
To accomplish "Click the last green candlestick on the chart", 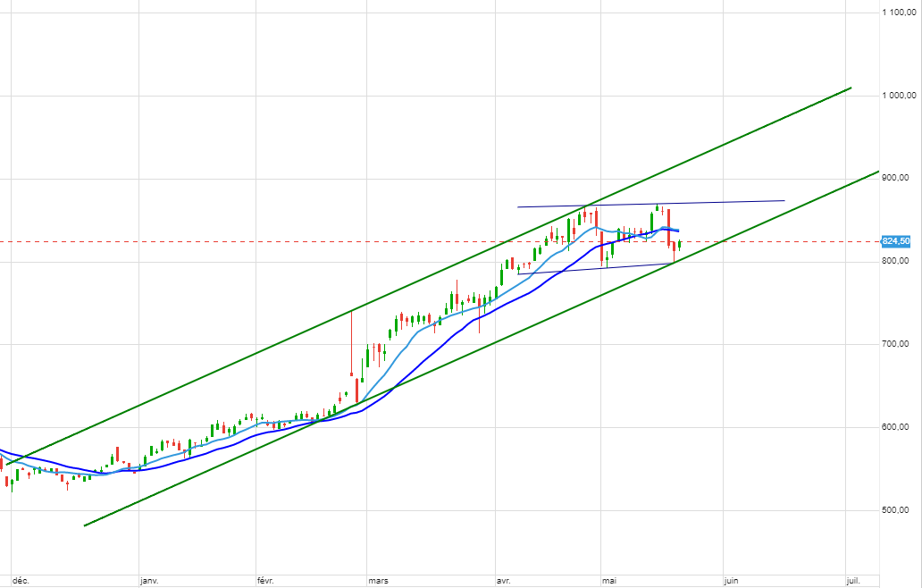I will pyautogui.click(x=680, y=244).
